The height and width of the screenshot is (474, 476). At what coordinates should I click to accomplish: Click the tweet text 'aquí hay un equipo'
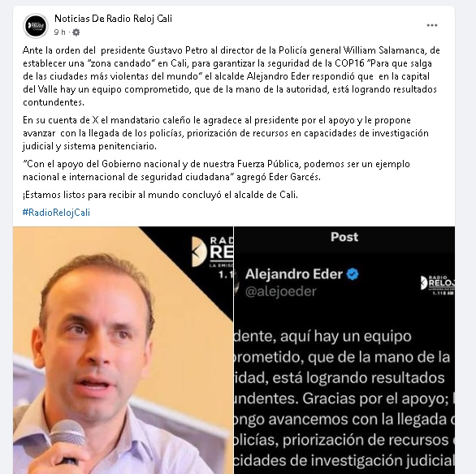coord(346,336)
